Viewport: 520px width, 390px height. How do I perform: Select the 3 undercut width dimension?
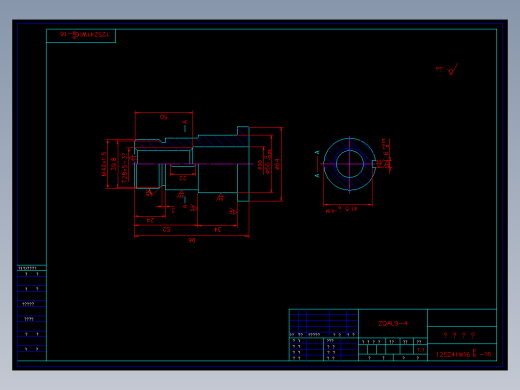[x=173, y=210]
